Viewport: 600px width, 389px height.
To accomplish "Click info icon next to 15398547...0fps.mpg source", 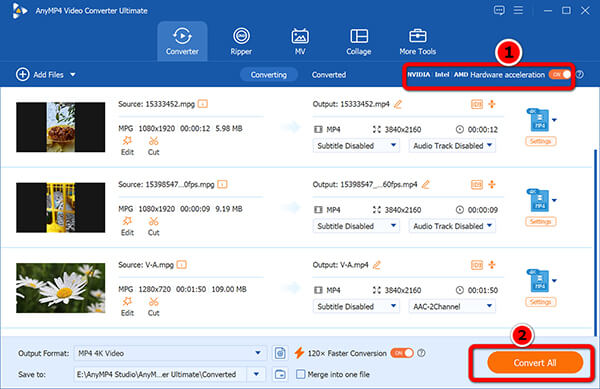I will 222,184.
